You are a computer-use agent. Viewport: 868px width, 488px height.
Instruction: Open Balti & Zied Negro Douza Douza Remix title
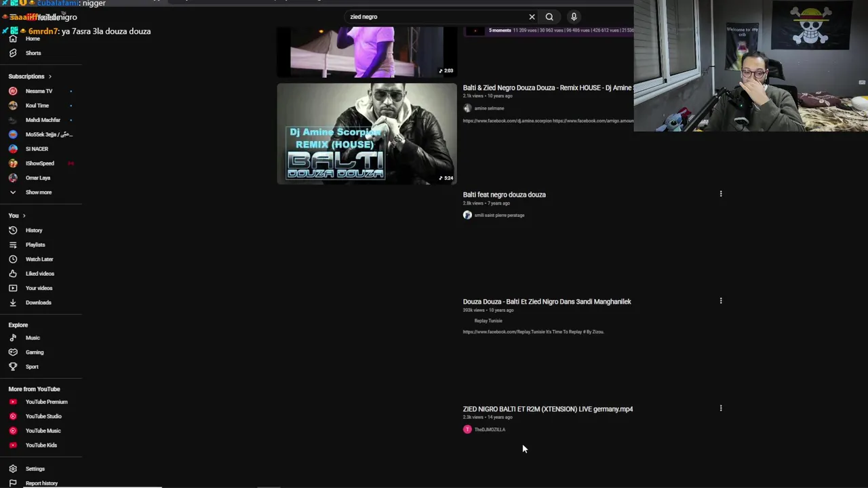point(548,87)
